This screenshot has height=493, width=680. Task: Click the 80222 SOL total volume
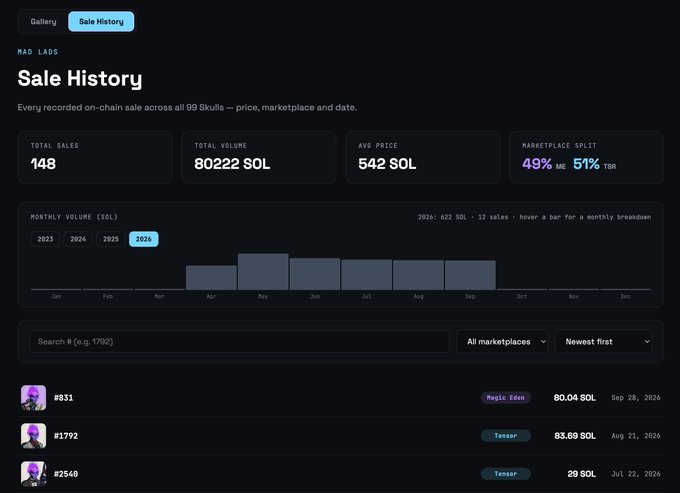click(232, 164)
